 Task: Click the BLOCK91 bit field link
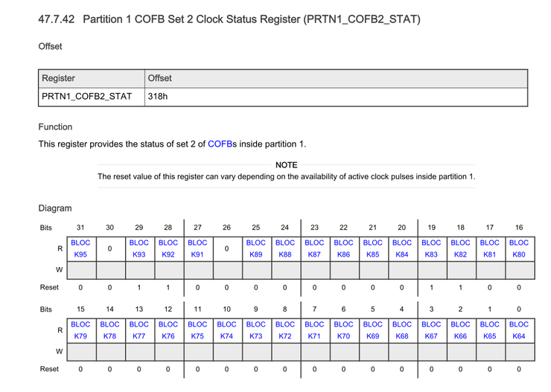pyautogui.click(x=197, y=248)
